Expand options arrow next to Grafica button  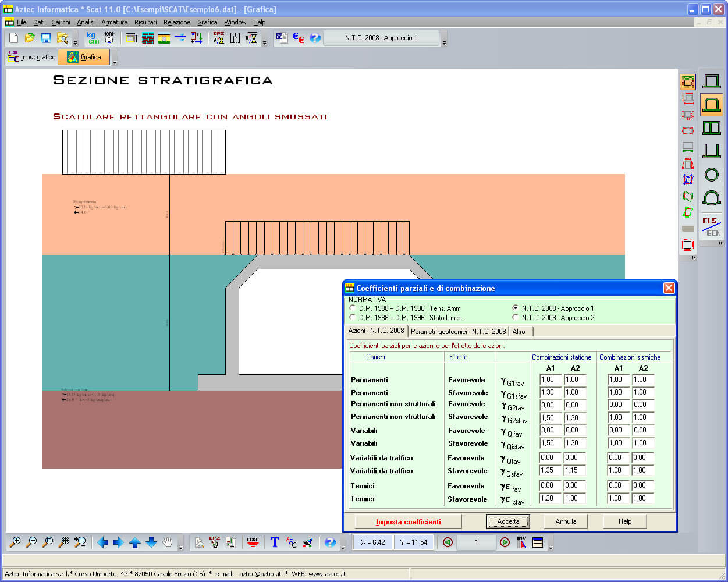[115, 62]
